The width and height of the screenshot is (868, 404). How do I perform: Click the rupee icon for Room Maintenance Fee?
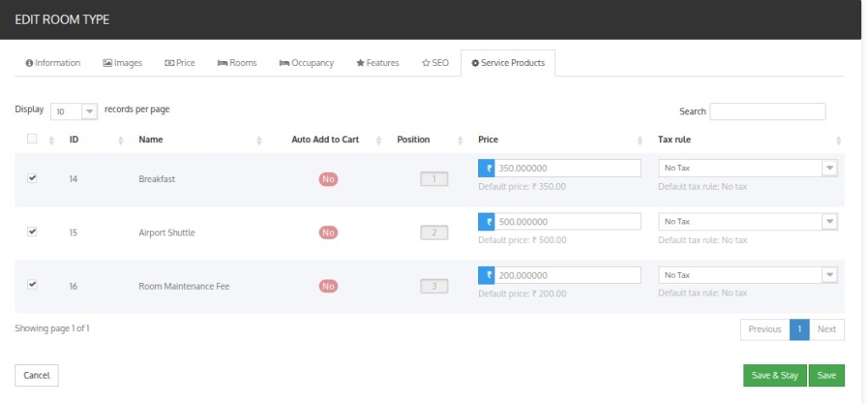pyautogui.click(x=487, y=275)
